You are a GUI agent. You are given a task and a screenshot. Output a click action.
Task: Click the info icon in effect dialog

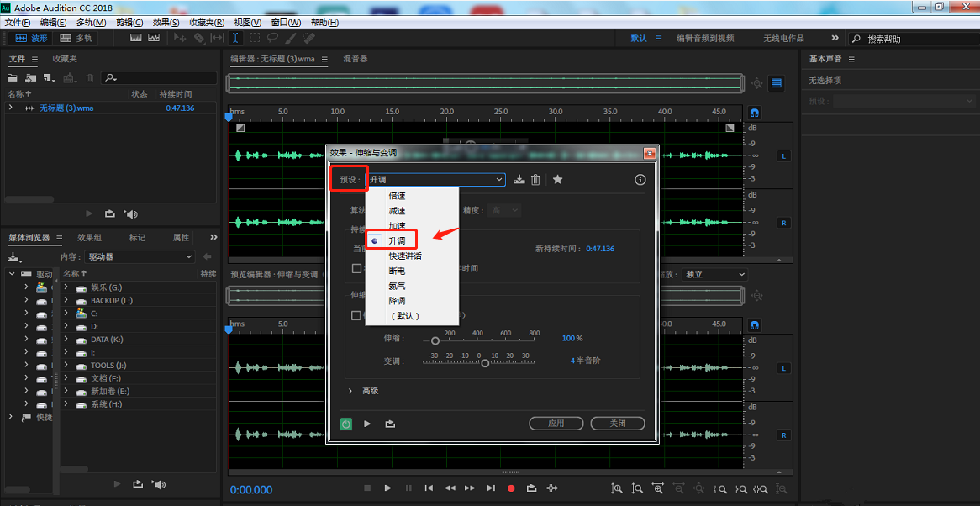[x=640, y=180]
